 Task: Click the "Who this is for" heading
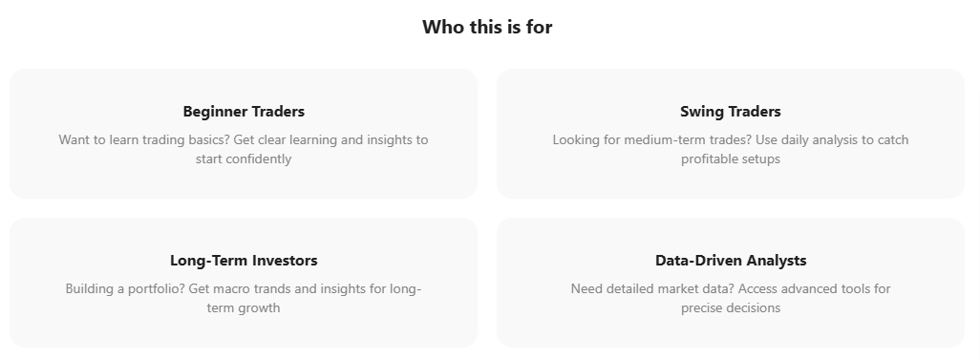[x=487, y=27]
